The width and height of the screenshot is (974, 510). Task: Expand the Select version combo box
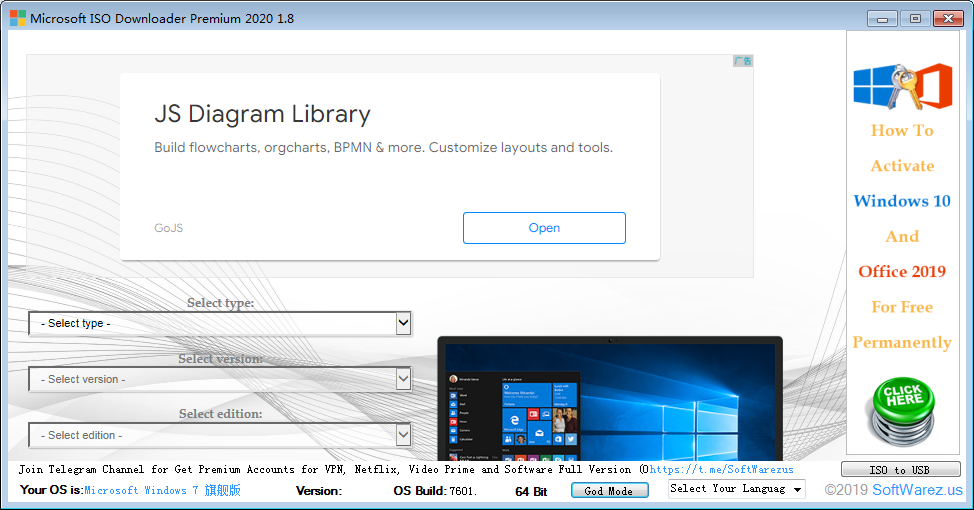point(221,379)
